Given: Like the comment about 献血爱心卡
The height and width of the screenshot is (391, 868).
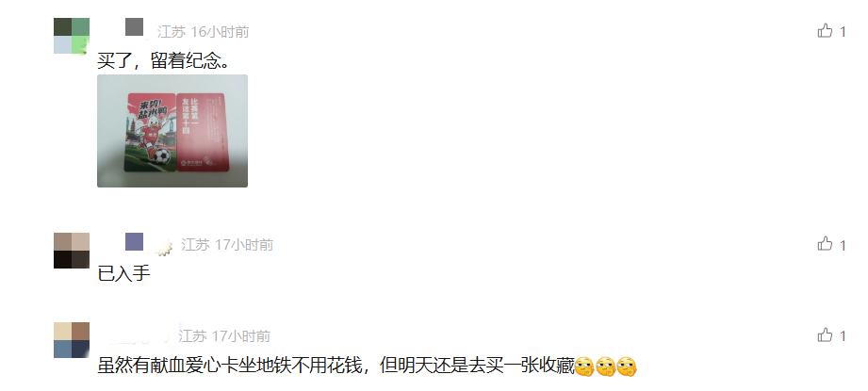Looking at the screenshot, I should tap(825, 334).
